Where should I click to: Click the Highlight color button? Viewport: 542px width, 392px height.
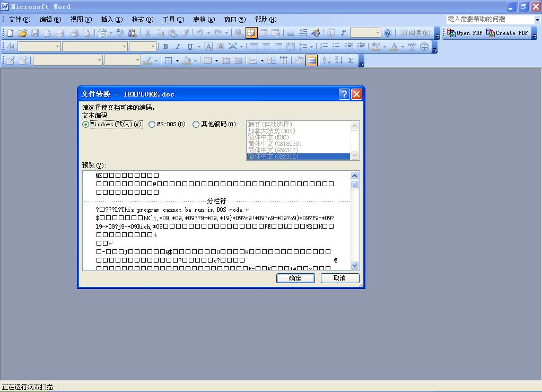click(375, 46)
